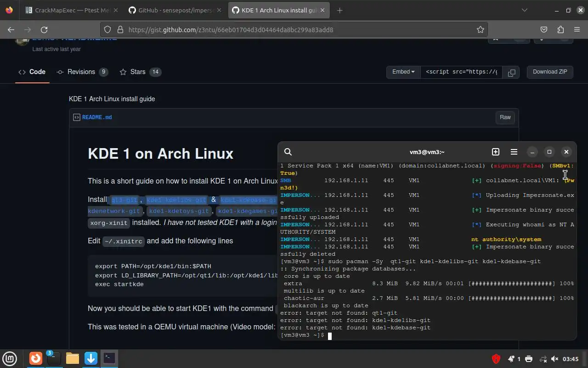Minimize the vm3@vm3 terminal window
588x368 pixels.
click(532, 152)
